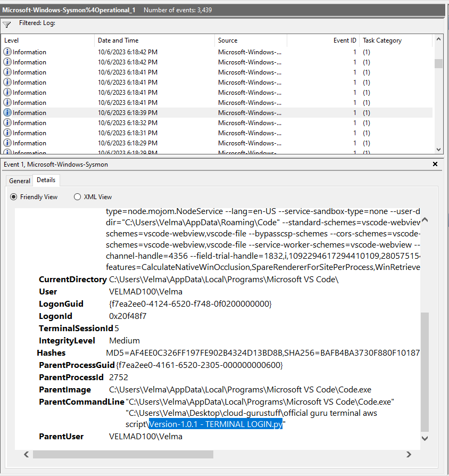Click Event 1, Microsoft-Windows-Sysmon pane title
This screenshot has width=449, height=476.
(x=56, y=164)
